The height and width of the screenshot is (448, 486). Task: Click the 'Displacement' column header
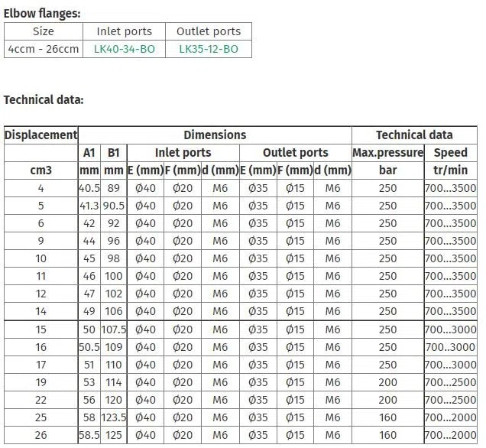click(x=41, y=135)
